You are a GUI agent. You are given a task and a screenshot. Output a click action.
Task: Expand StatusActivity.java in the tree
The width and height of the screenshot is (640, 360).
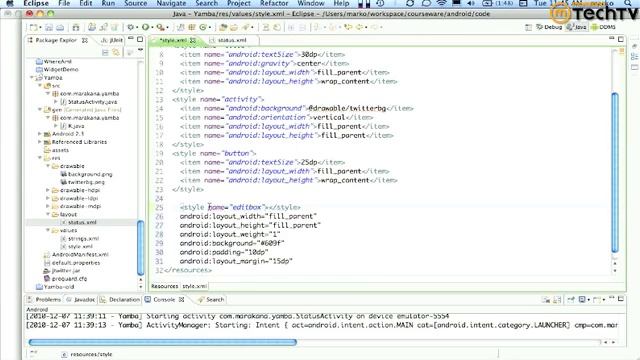56,102
